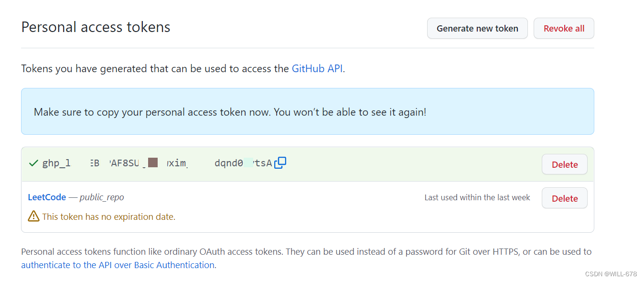
Task: Delete the newly generated token
Action: coord(564,164)
